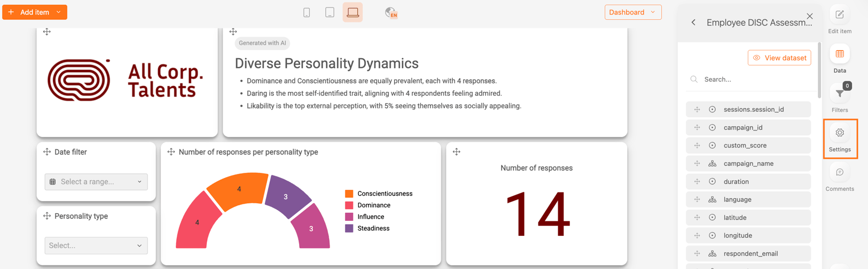Go back with the left chevron
The height and width of the screenshot is (269, 868).
pyautogui.click(x=693, y=22)
